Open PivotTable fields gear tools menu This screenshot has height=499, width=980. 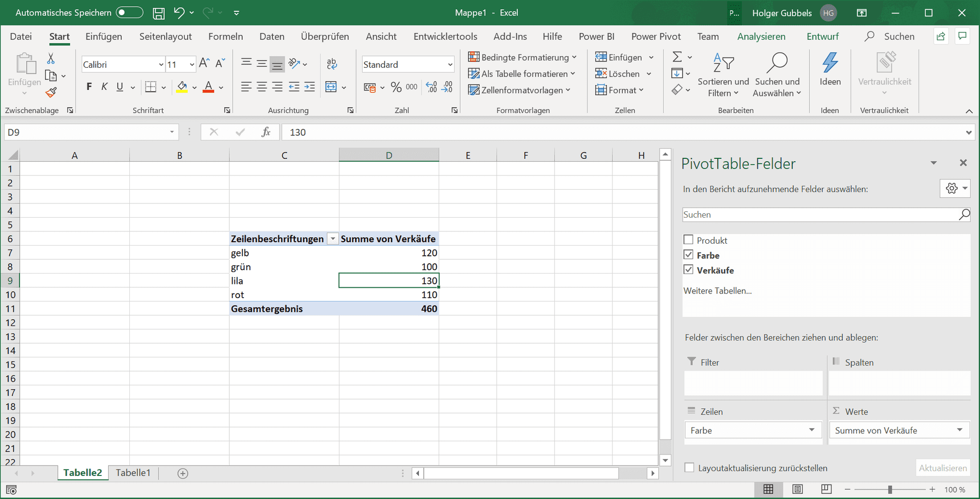pos(955,188)
